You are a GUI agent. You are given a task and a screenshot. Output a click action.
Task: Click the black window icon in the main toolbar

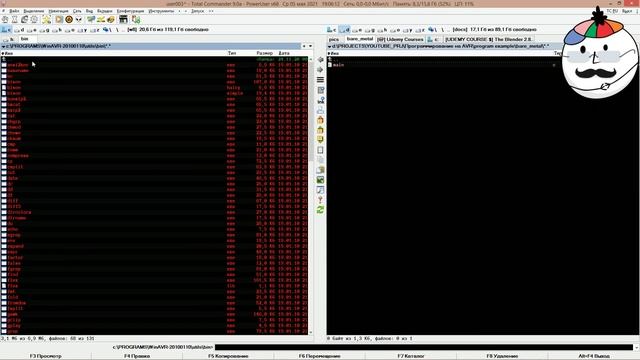tap(123, 20)
